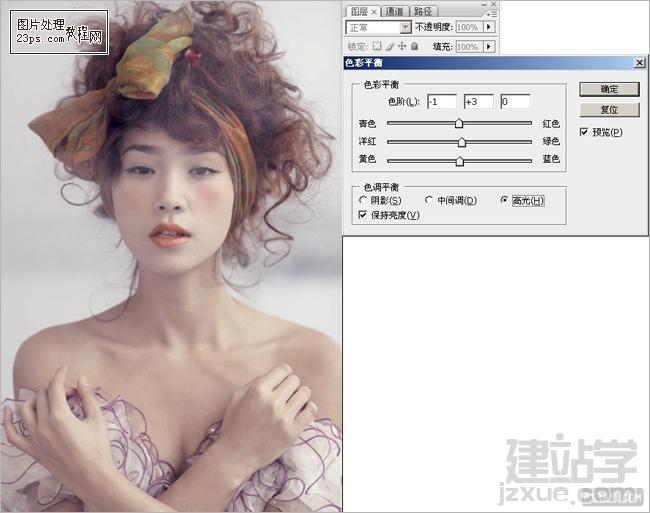The image size is (650, 513).
Task: Switch to the 路径 tab
Action: click(x=423, y=12)
